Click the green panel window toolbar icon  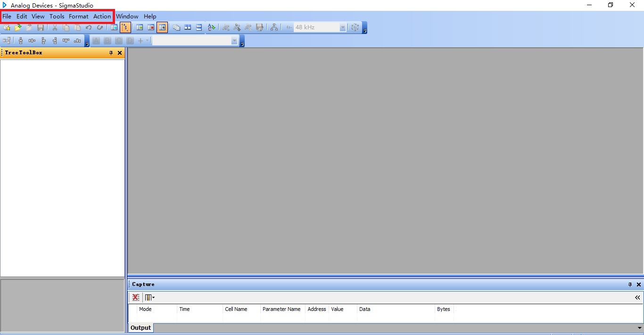(140, 27)
